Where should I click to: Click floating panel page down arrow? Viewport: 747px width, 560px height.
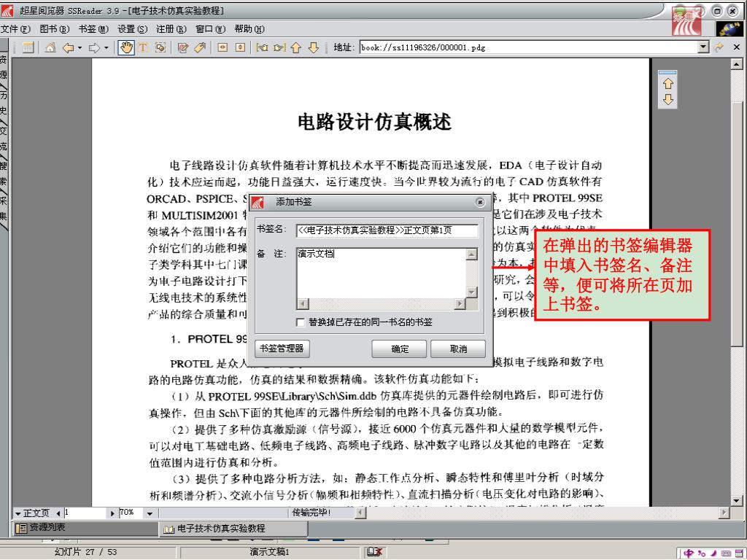pos(668,99)
